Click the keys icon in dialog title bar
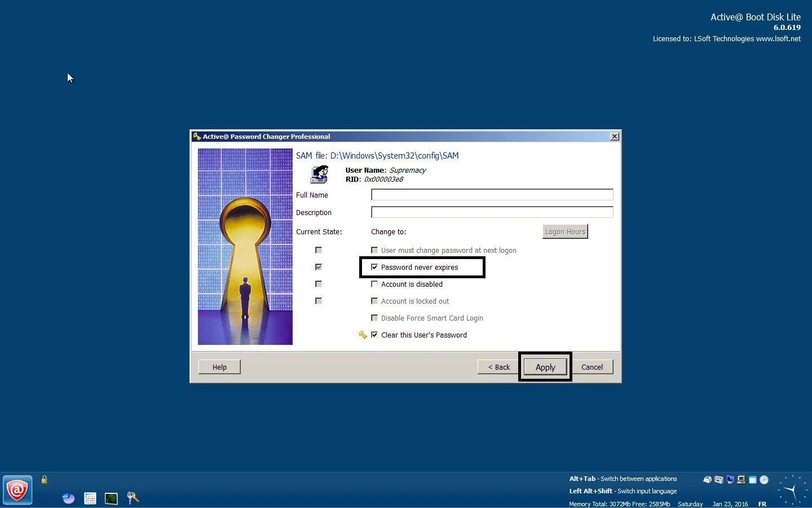 (197, 137)
